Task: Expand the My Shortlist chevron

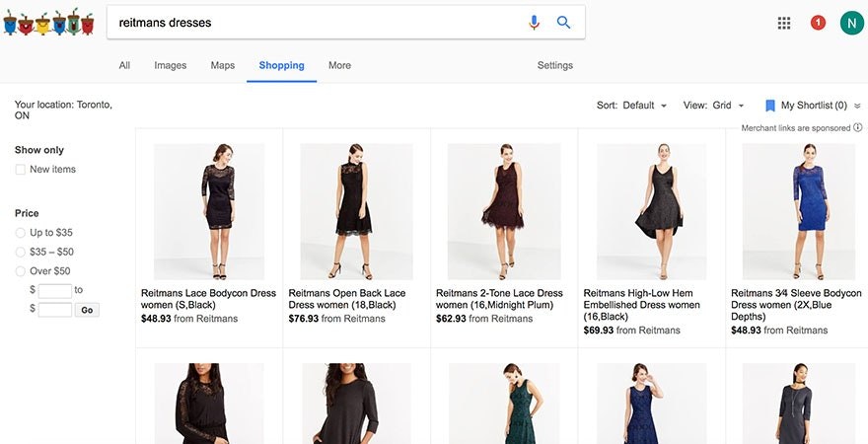Action: click(857, 106)
